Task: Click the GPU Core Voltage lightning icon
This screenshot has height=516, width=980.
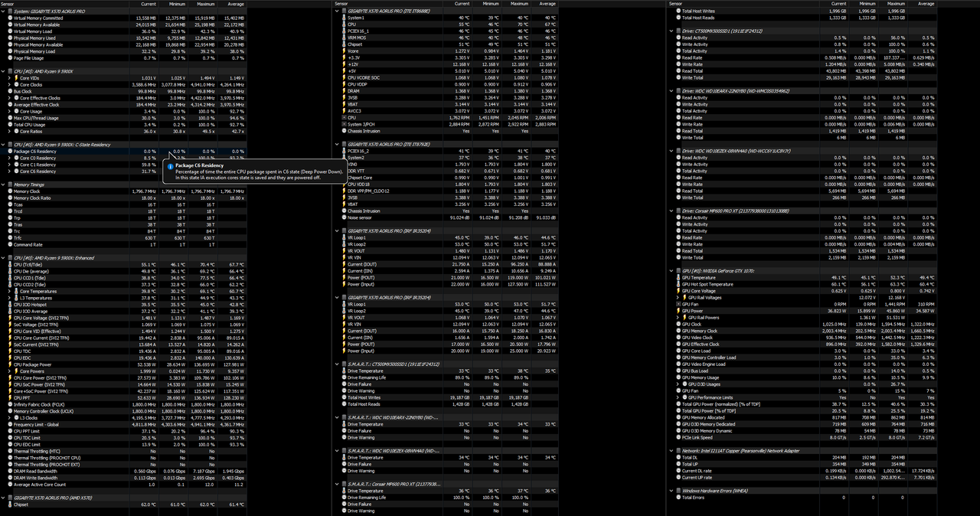Action: 678,291
